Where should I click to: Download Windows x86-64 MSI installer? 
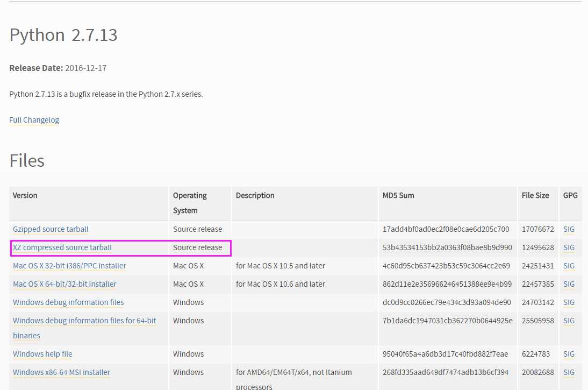tap(61, 372)
